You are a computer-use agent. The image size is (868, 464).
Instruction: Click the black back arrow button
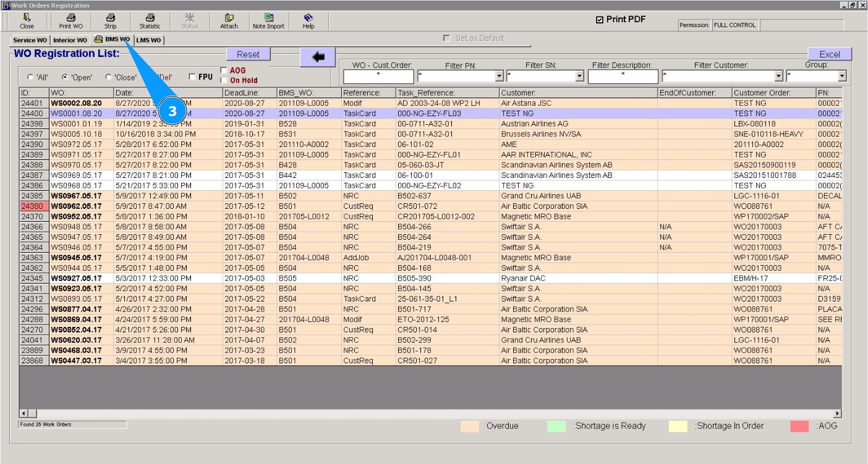click(x=318, y=57)
